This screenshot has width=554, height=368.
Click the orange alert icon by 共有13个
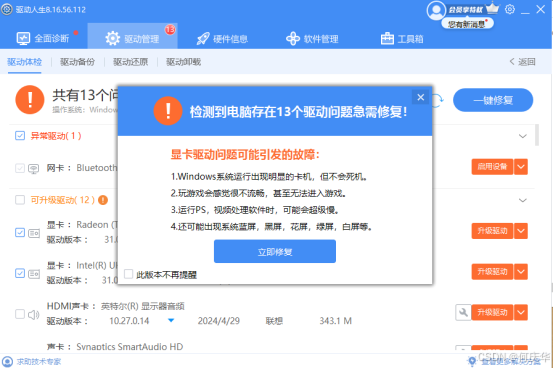pyautogui.click(x=30, y=100)
